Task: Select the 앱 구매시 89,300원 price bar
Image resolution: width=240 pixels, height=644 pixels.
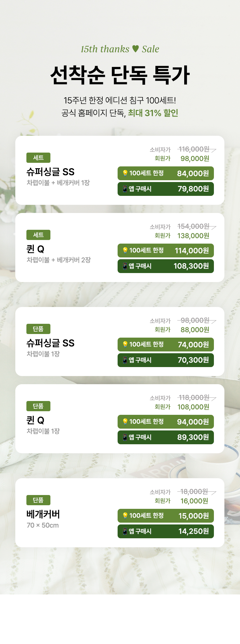Action: [166, 437]
